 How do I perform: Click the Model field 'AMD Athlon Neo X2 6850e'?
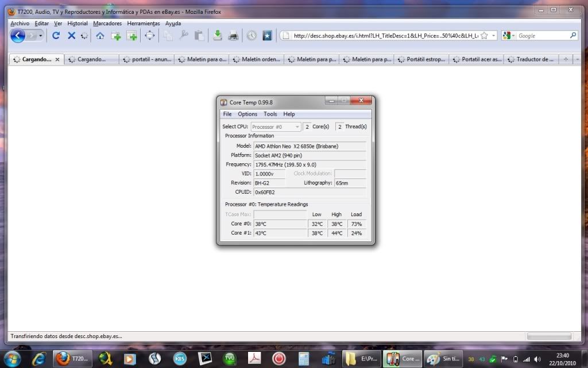tap(310, 146)
